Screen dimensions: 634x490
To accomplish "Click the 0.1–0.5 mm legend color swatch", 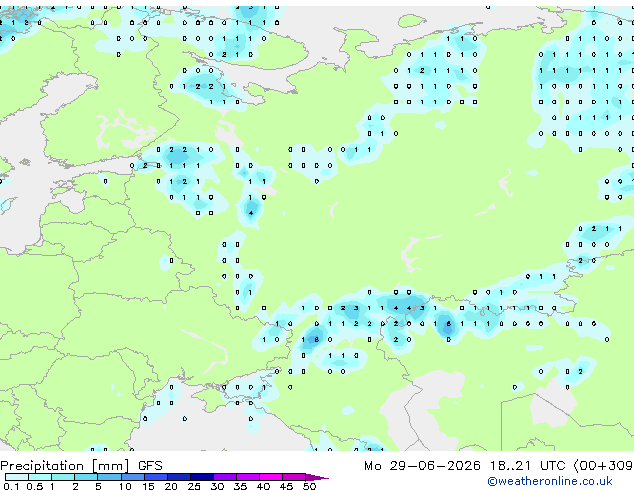I will [x=17, y=477].
